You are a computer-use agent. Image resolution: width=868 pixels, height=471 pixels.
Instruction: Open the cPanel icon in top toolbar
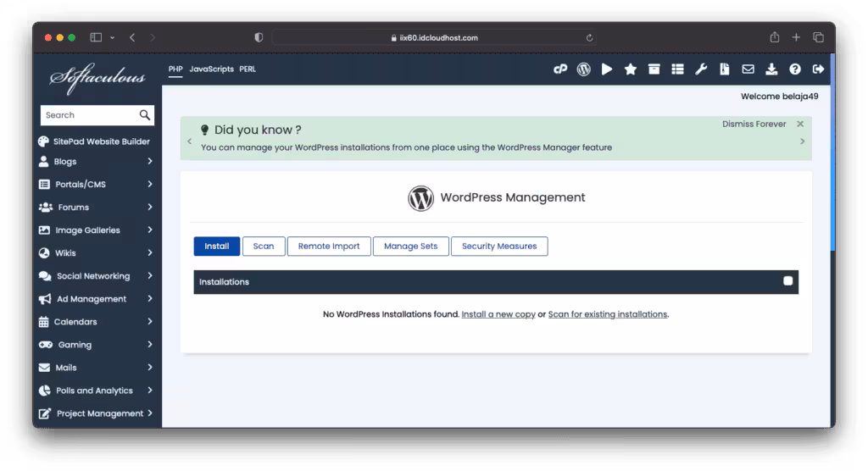click(560, 69)
